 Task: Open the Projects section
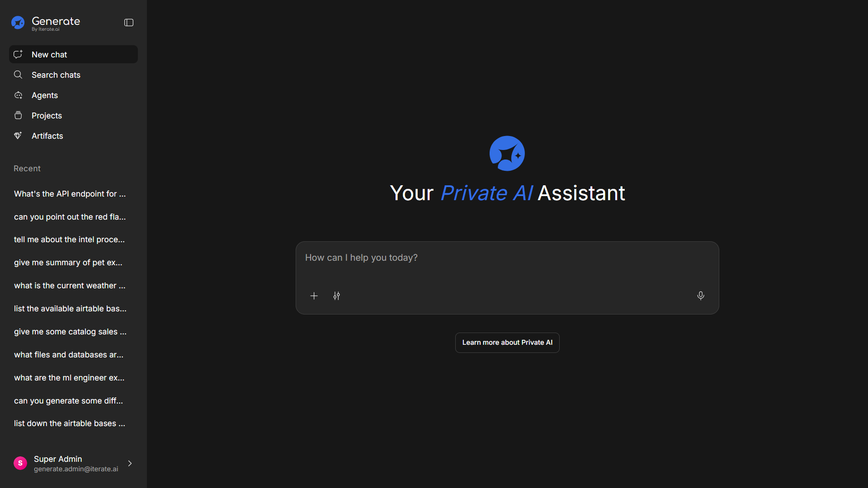tap(47, 116)
